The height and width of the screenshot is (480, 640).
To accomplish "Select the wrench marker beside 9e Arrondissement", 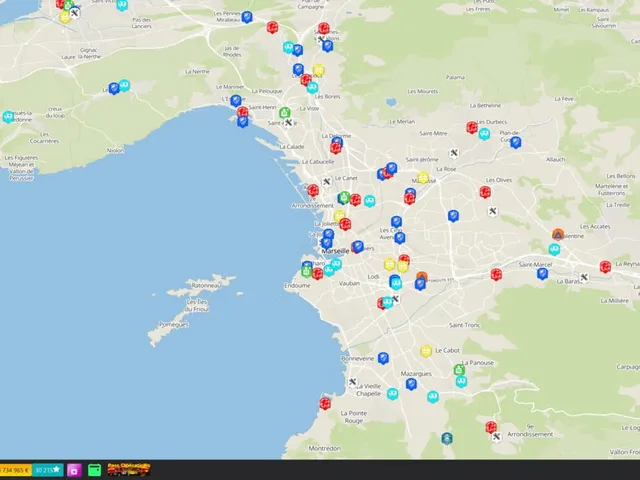I will [x=496, y=437].
